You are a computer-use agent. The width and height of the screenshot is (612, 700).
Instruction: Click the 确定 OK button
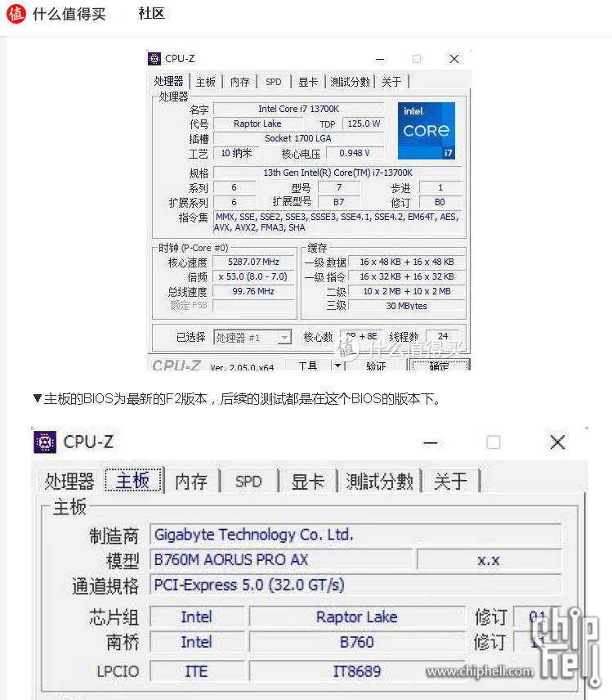(x=440, y=366)
